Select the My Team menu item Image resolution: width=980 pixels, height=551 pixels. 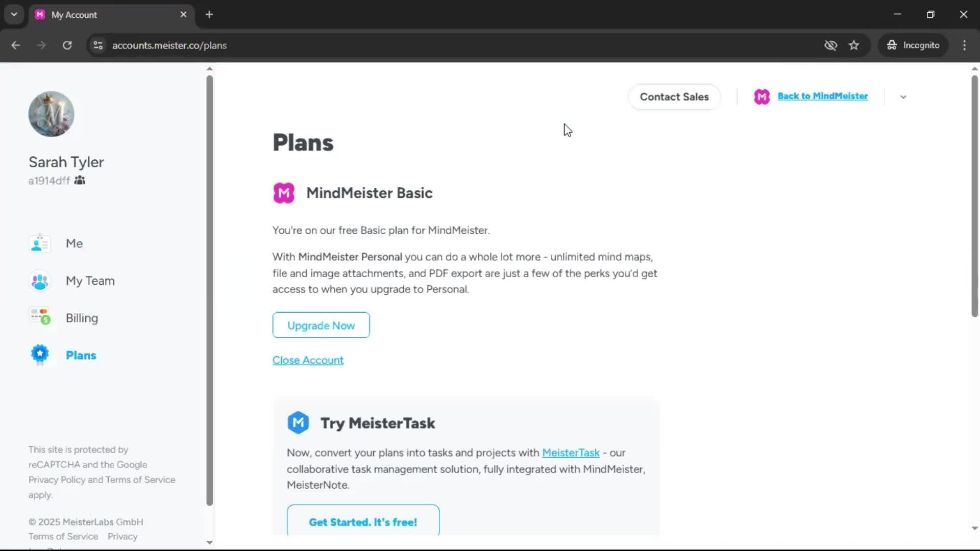[x=90, y=281]
